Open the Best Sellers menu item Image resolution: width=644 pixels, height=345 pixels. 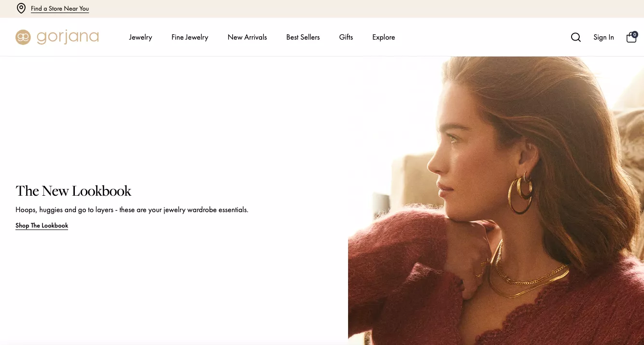[303, 37]
